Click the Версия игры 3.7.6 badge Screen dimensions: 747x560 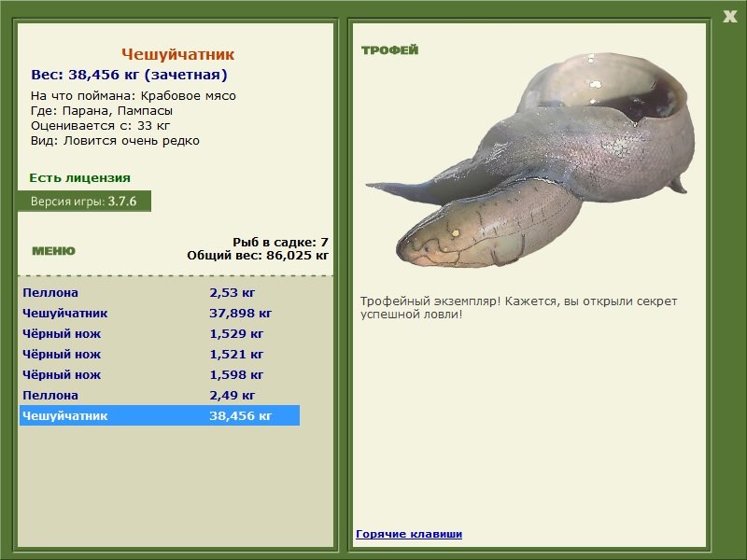tap(84, 201)
